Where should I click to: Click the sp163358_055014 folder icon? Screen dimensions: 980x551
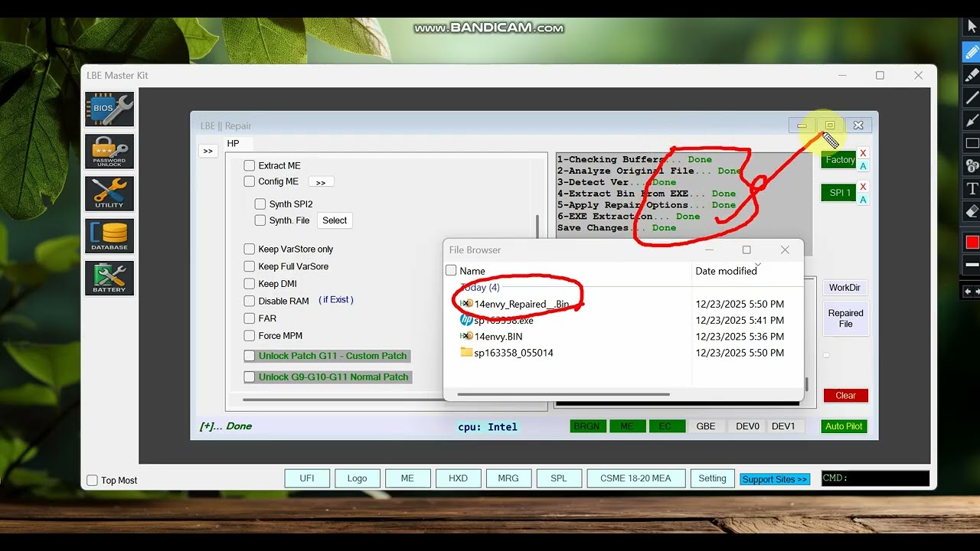(x=466, y=353)
